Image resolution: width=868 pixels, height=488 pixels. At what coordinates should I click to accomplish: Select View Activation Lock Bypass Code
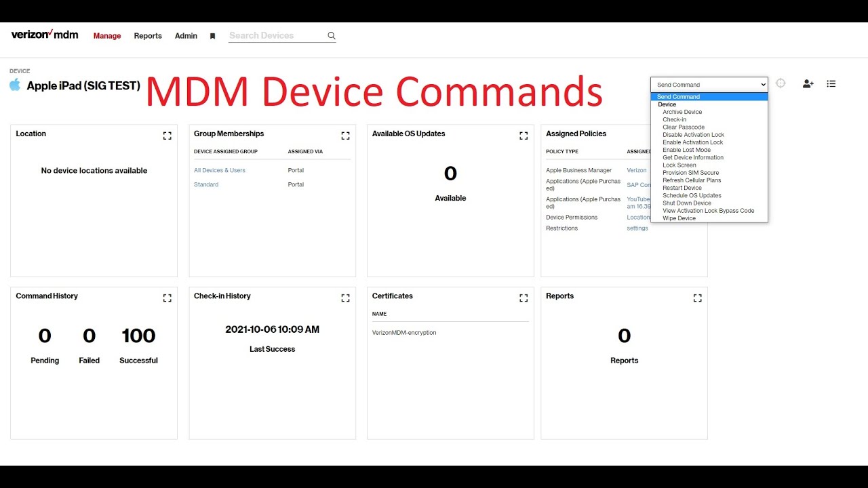[x=709, y=211]
